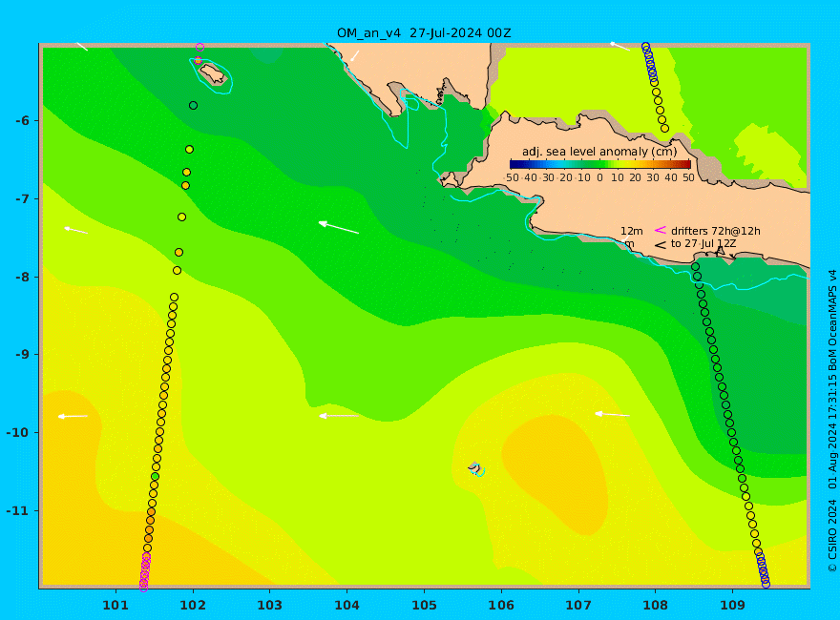This screenshot has height=620, width=840.
Task: Click the small white arrow on Sumatra coast at top
Action: coord(354,55)
